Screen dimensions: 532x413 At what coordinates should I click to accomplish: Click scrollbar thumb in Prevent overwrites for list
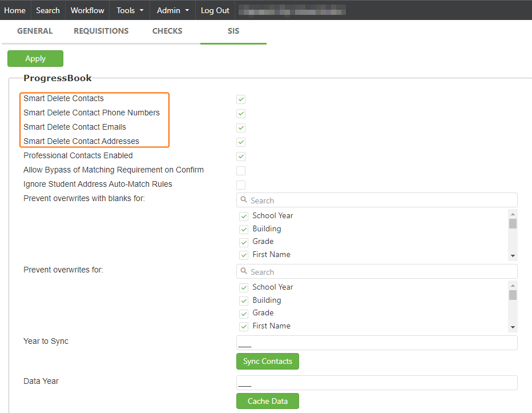[x=513, y=295]
